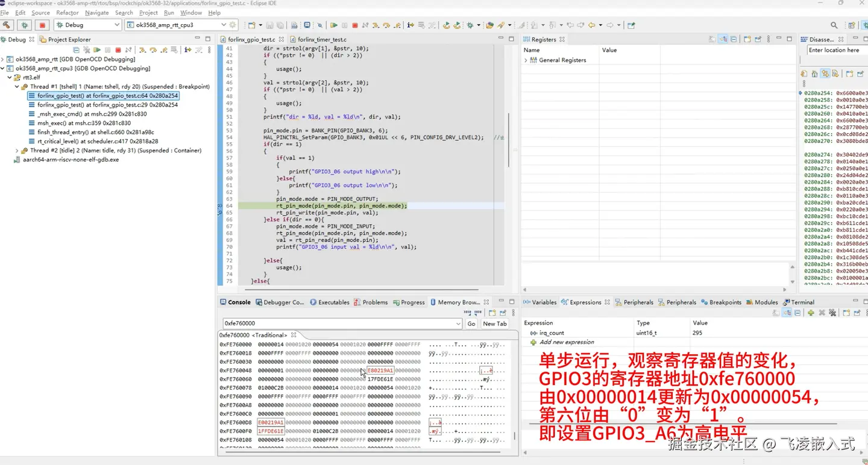Click Add new expression green plus icon
This screenshot has height=465, width=868.
pos(811,313)
